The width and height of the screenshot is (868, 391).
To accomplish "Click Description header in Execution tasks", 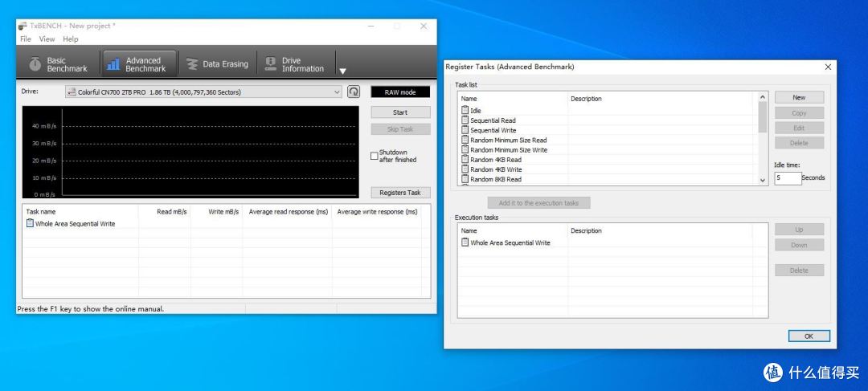I will click(660, 230).
